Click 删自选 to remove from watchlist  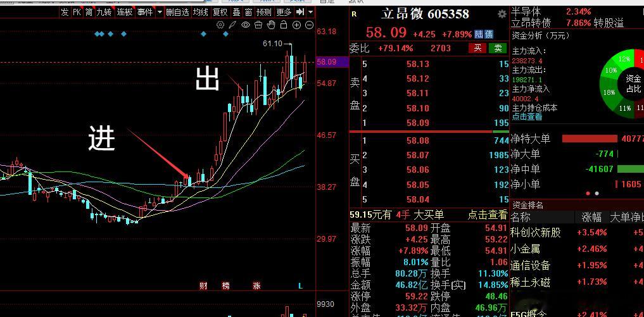pyautogui.click(x=178, y=12)
